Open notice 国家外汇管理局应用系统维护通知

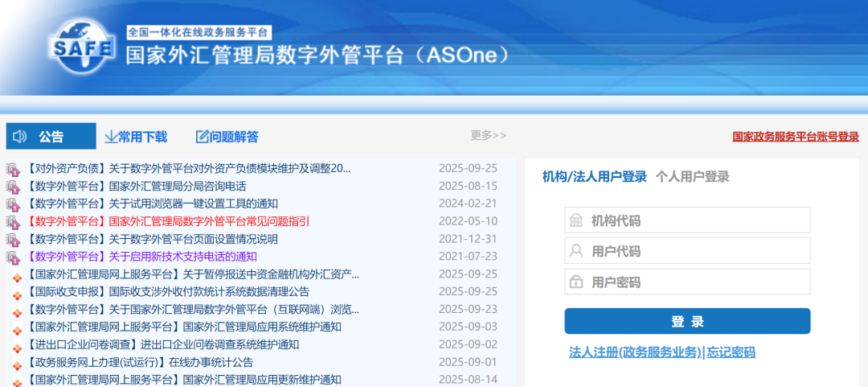183,327
